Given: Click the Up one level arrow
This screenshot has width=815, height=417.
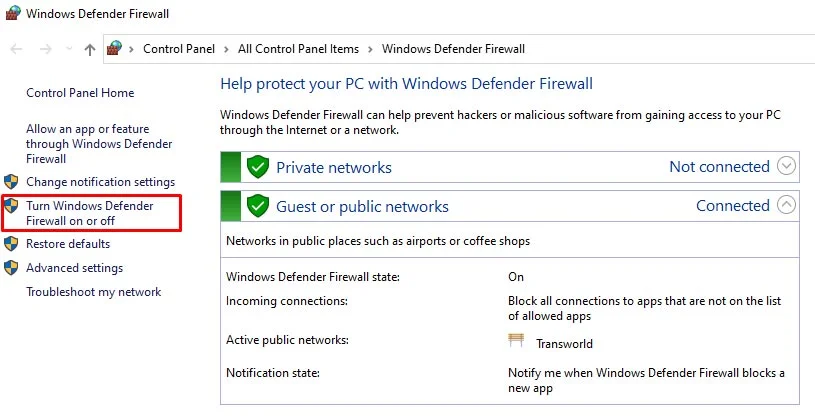Looking at the screenshot, I should point(90,49).
